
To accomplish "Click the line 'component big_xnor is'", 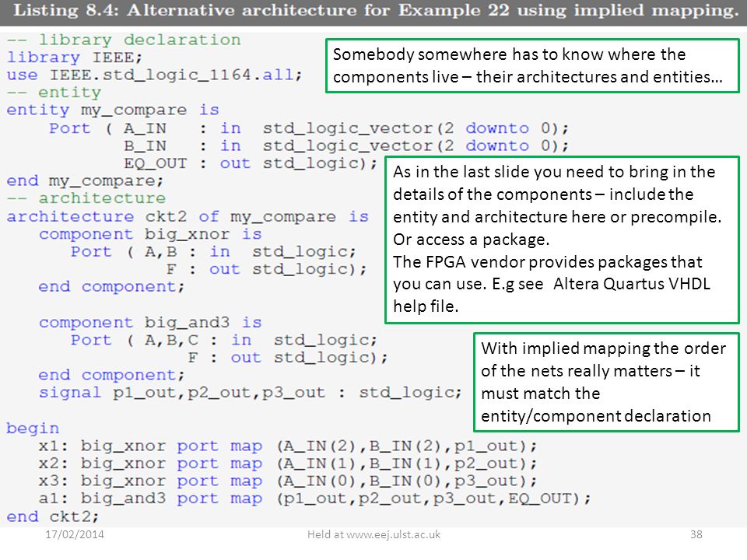I will tap(150, 235).
